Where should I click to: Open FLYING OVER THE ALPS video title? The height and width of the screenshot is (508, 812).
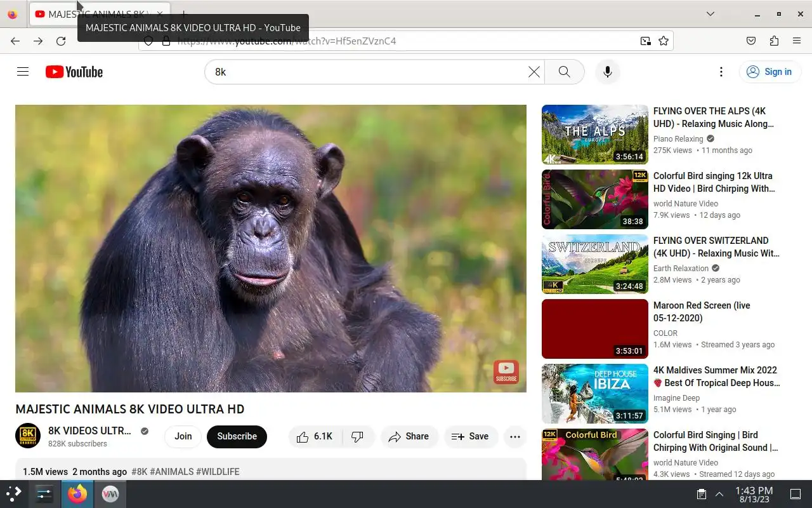point(714,117)
